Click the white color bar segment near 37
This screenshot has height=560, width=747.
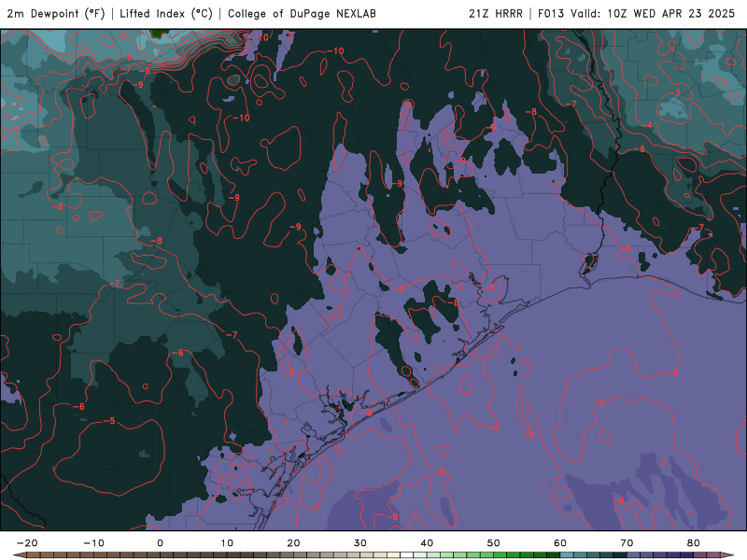[x=407, y=555]
